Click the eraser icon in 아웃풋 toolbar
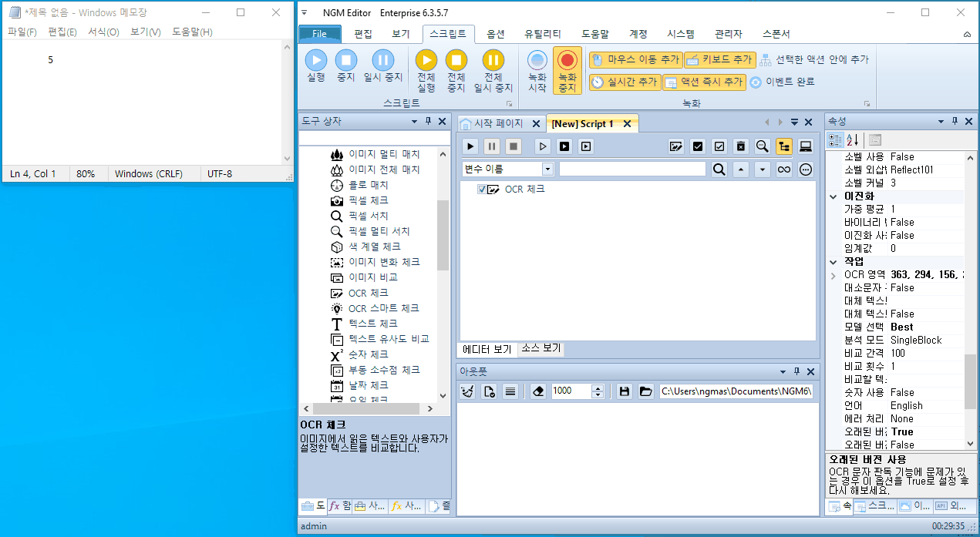 coord(538,391)
